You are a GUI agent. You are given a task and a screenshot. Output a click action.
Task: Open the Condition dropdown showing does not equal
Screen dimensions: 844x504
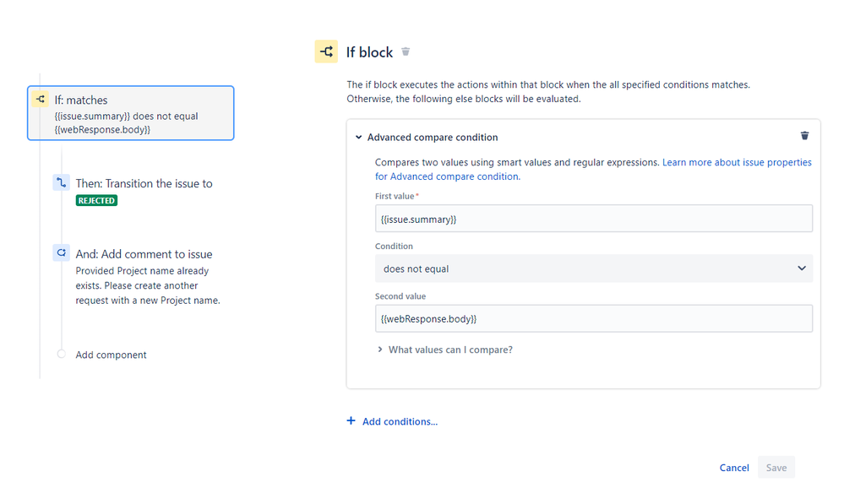click(x=594, y=268)
